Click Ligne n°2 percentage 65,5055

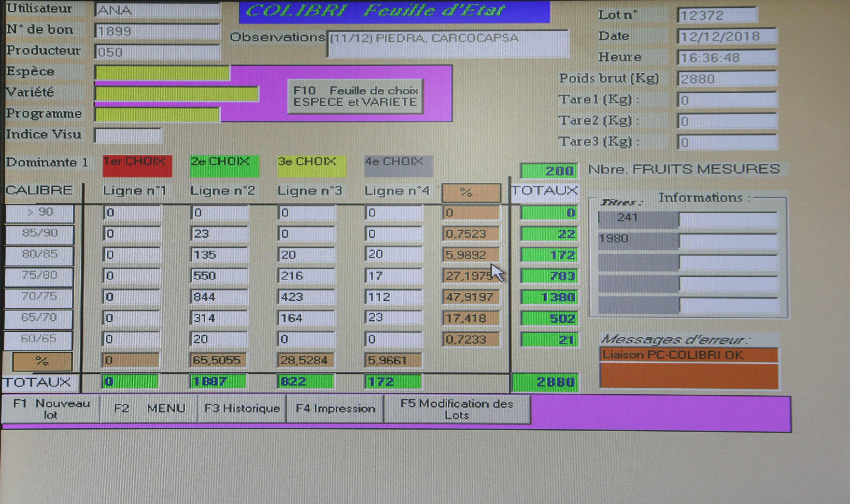tap(218, 360)
